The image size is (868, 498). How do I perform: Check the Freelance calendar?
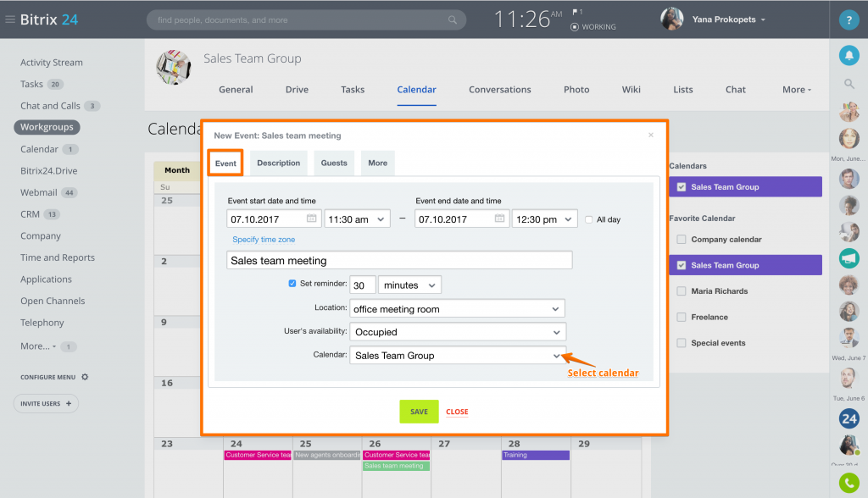682,317
